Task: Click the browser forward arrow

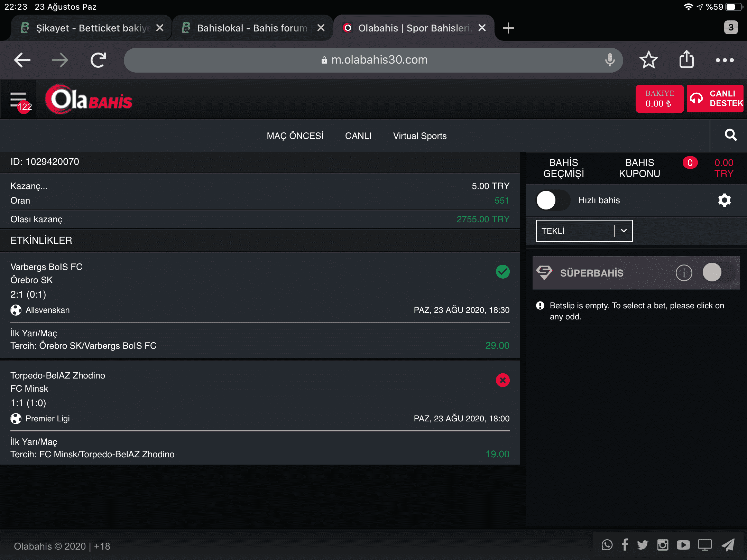Action: (60, 60)
